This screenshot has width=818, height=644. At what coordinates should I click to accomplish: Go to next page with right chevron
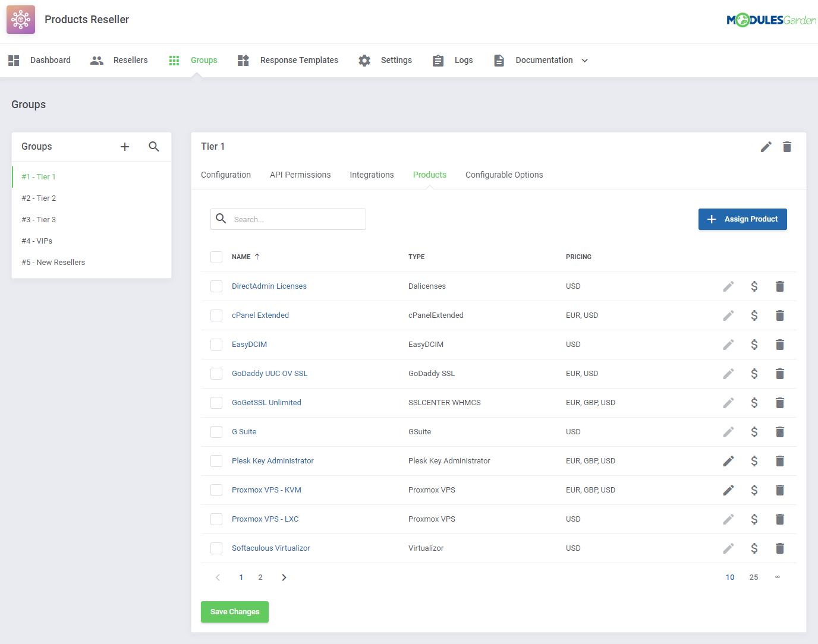pyautogui.click(x=284, y=577)
